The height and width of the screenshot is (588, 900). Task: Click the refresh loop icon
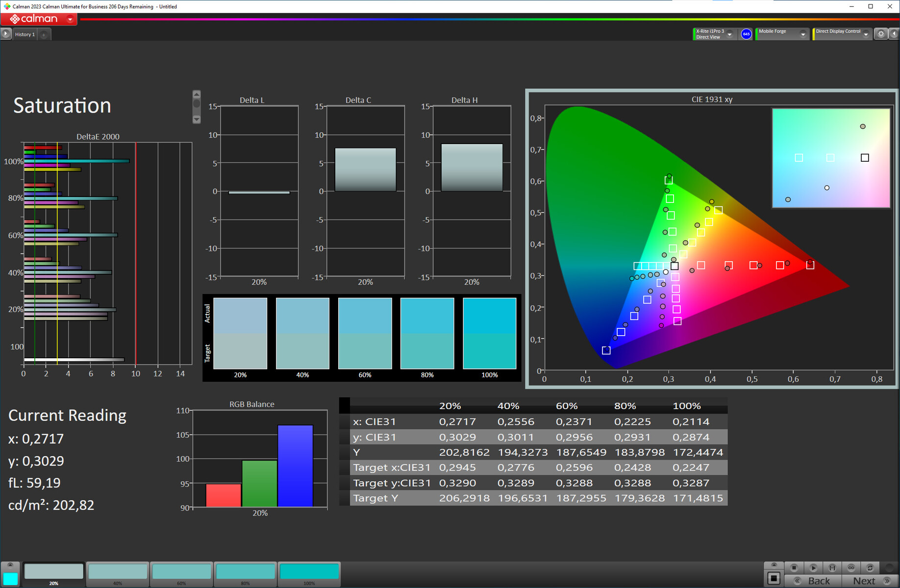870,567
